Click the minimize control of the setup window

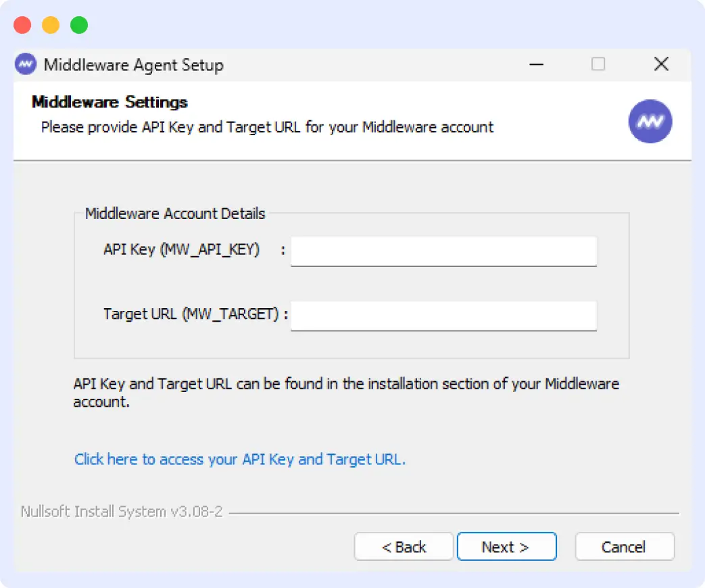(536, 64)
